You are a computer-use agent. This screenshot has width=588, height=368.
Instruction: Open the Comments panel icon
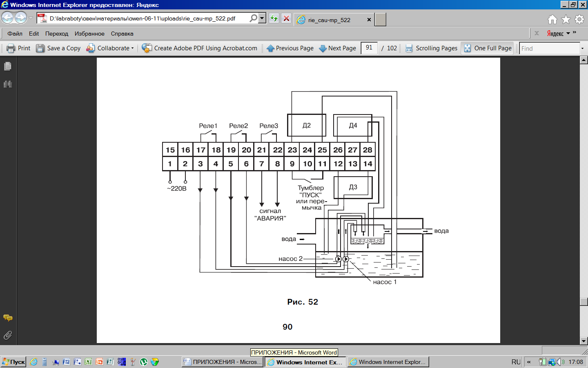click(8, 318)
